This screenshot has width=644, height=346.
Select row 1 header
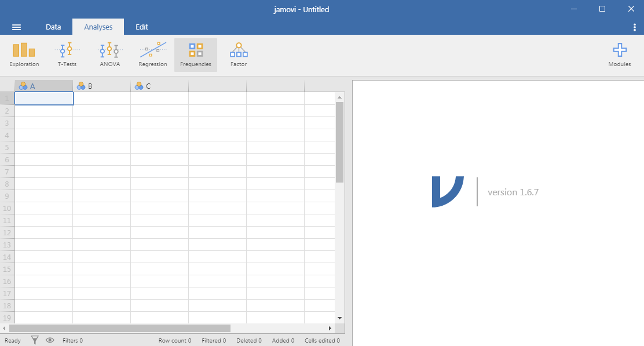[x=7, y=99]
